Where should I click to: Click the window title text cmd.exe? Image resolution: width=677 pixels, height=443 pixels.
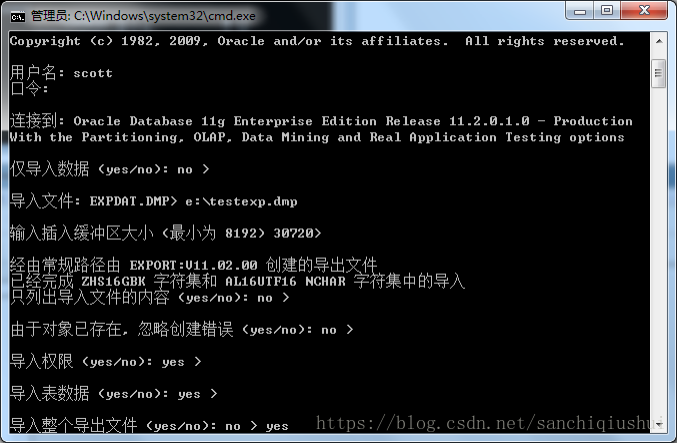click(231, 16)
